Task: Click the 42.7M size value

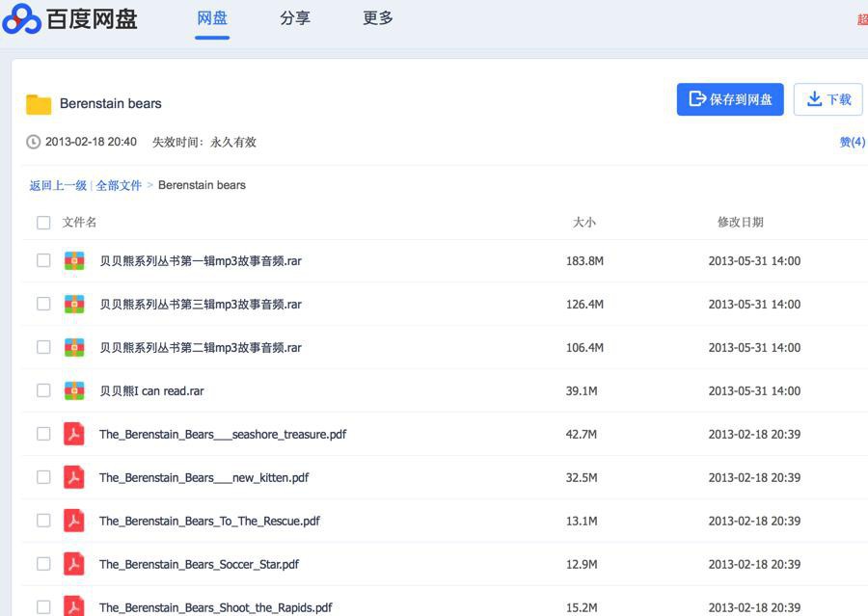Action: (x=582, y=435)
